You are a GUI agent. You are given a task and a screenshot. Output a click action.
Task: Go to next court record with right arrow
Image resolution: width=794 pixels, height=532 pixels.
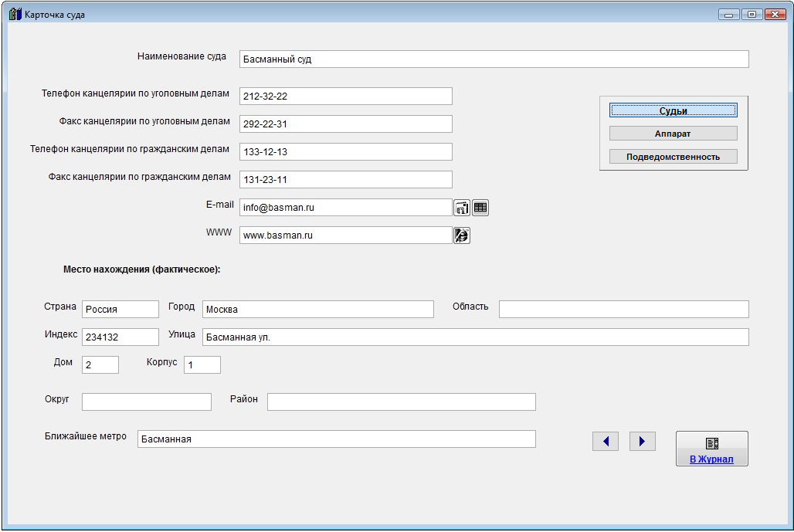click(642, 441)
